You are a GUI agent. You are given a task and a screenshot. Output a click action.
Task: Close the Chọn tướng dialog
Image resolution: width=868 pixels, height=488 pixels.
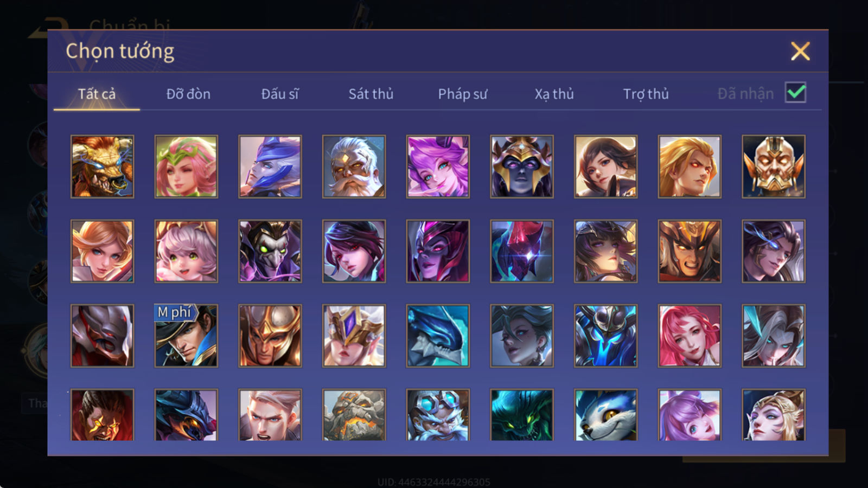[x=800, y=52]
